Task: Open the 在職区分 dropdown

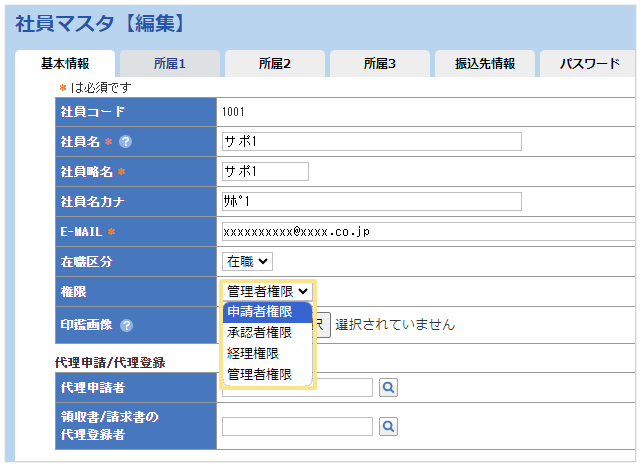Action: [247, 261]
